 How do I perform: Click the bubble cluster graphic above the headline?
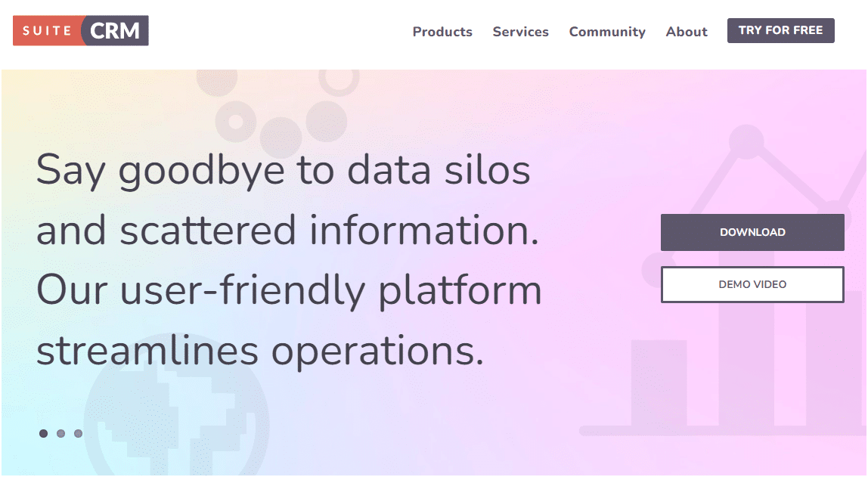pos(281,129)
